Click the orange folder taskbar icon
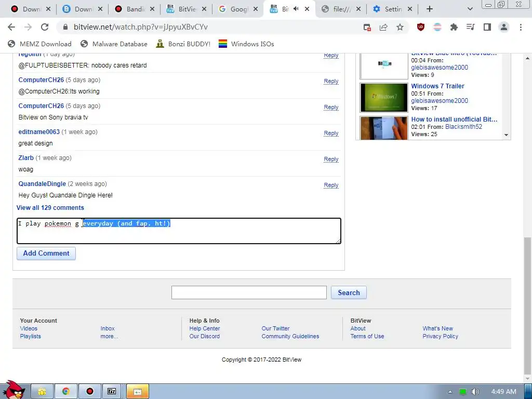Image resolution: width=532 pixels, height=399 pixels. pyautogui.click(x=137, y=392)
